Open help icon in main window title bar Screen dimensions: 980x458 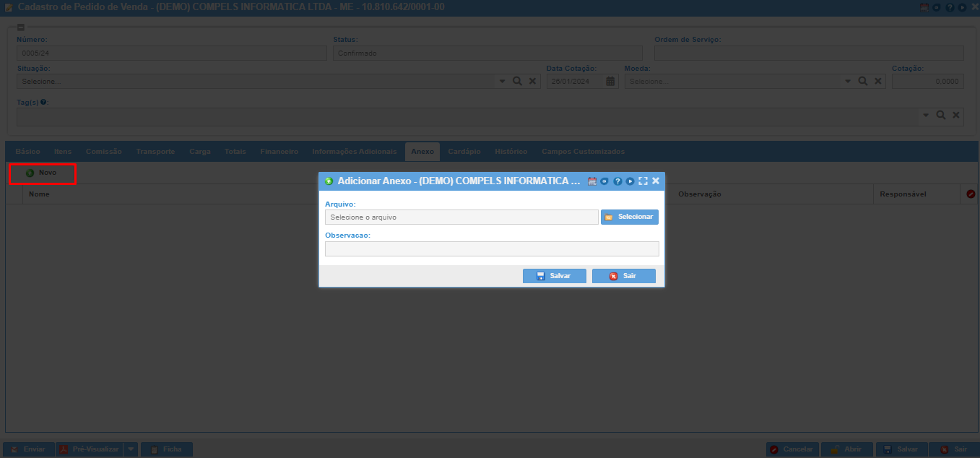(x=950, y=7)
